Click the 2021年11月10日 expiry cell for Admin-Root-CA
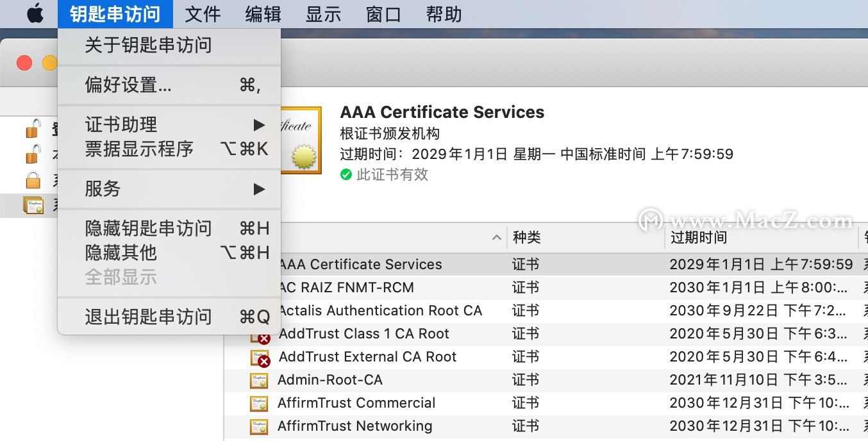Viewport: 868px width, 441px height. point(758,380)
